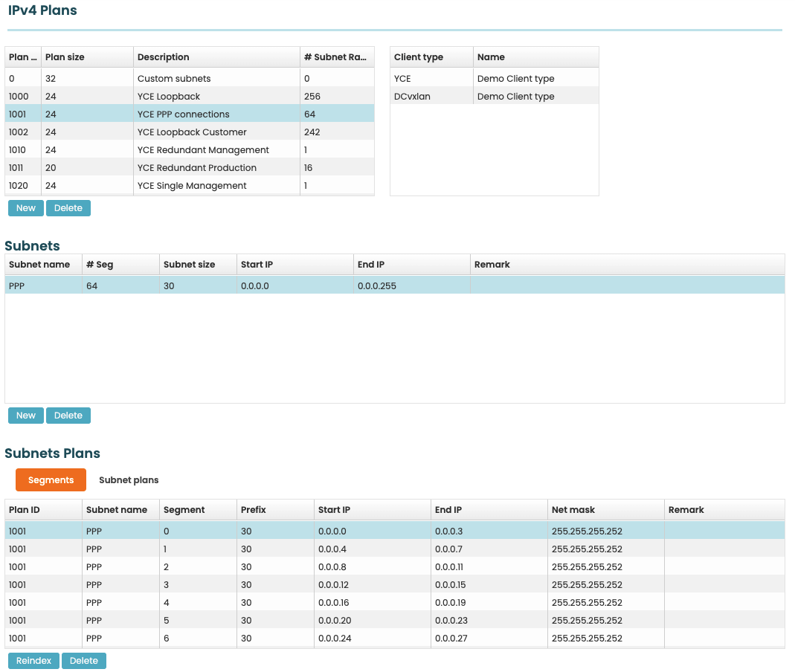Select the Segments tab

(x=51, y=480)
